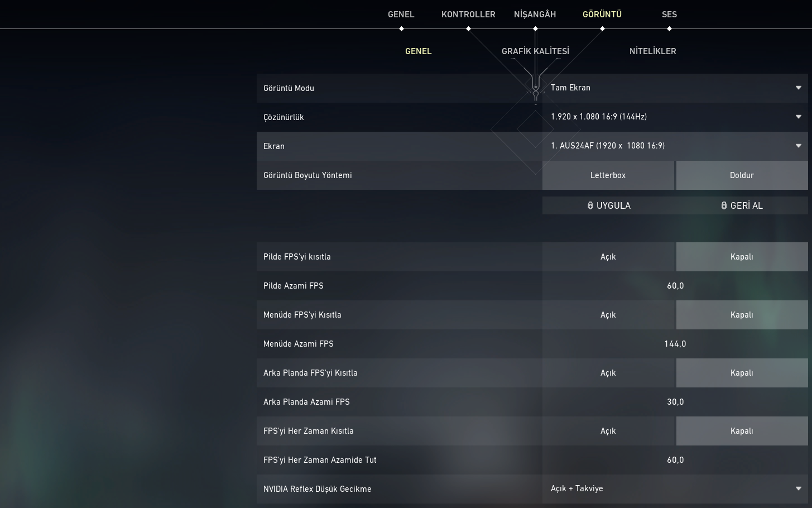Image resolution: width=812 pixels, height=508 pixels.
Task: Go to the SES tab
Action: pos(669,15)
